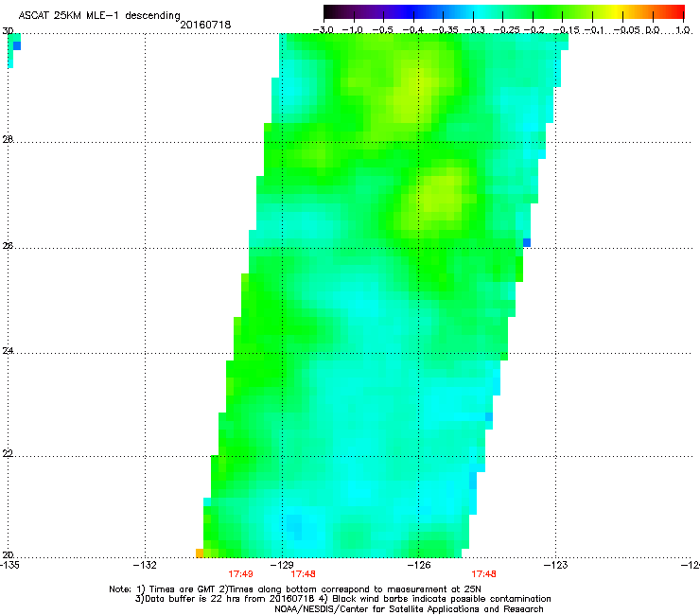Screen dimensions: 700x615
Task: Click the longitude -123 axis label
Action: pyautogui.click(x=556, y=565)
